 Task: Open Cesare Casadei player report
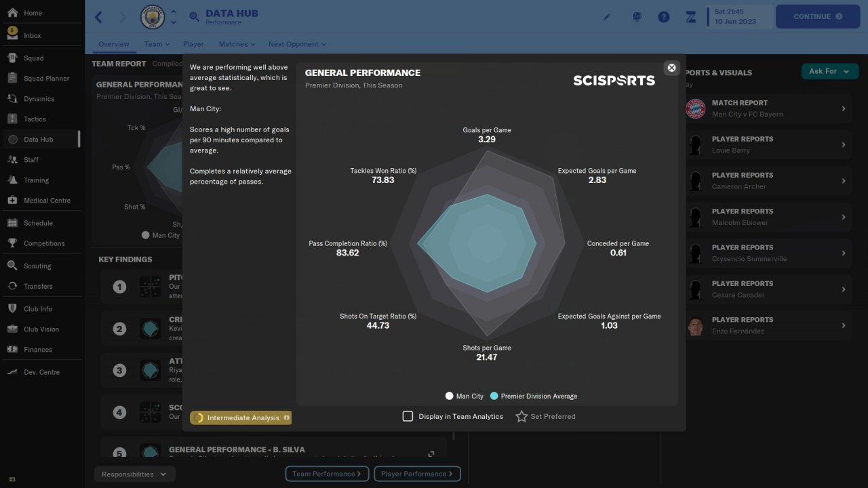(766, 289)
